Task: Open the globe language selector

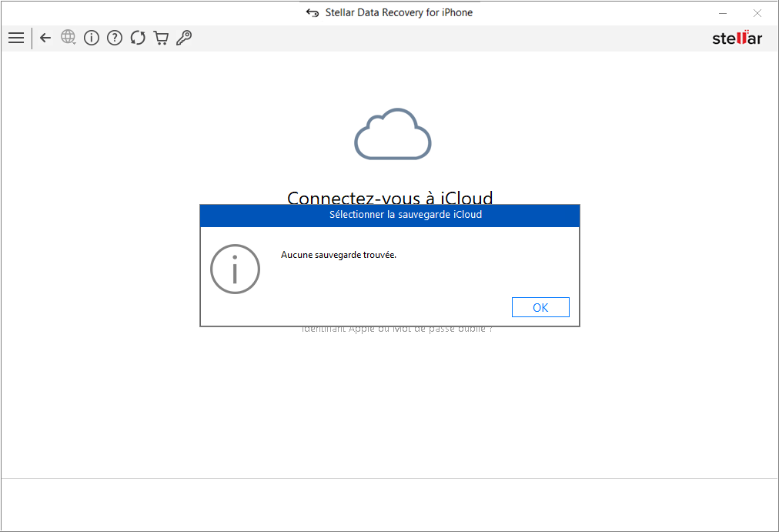Action: (69, 37)
